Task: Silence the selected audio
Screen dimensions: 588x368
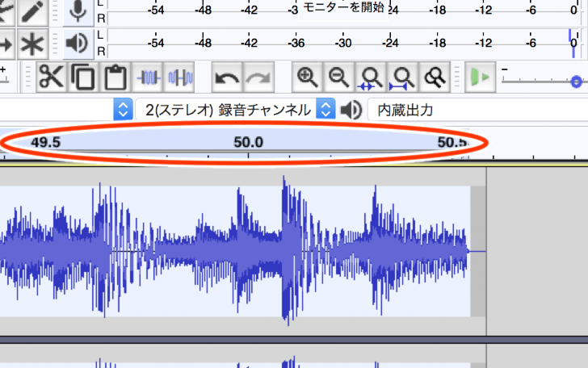Action: point(179,77)
